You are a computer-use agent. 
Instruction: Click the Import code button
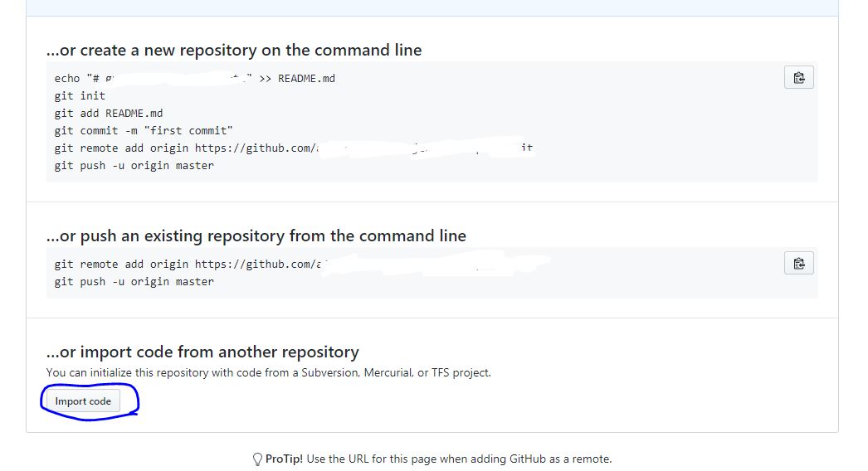pos(83,401)
